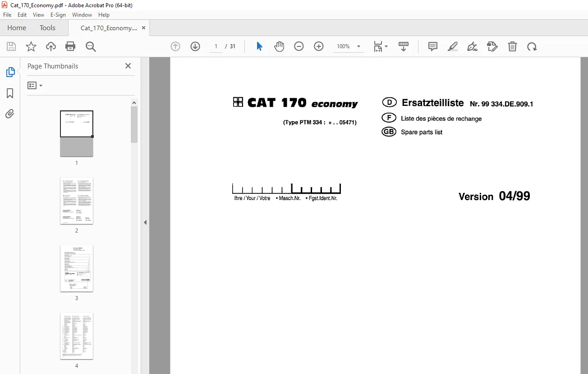
Task: Select the Highlight text tool
Action: [453, 46]
